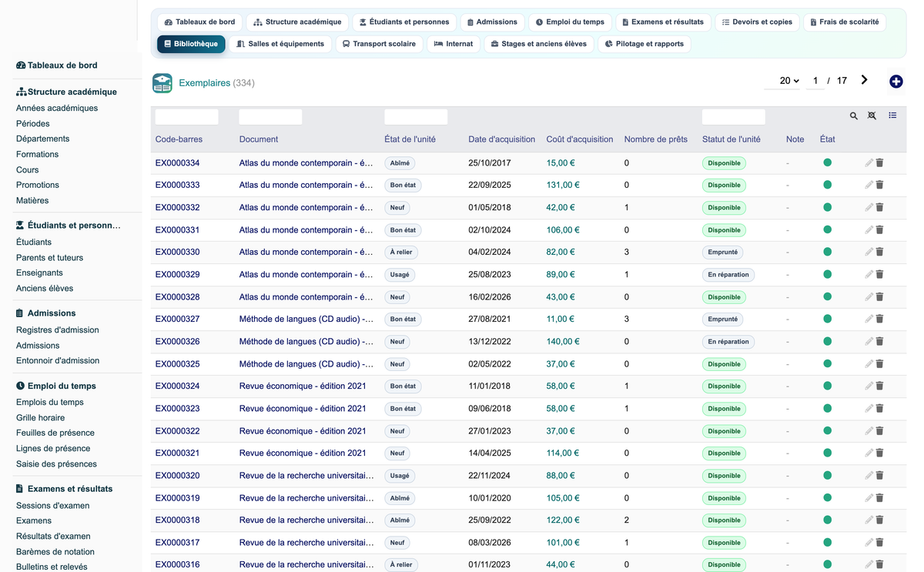Delete row EX0000333 using the trash icon

880,186
